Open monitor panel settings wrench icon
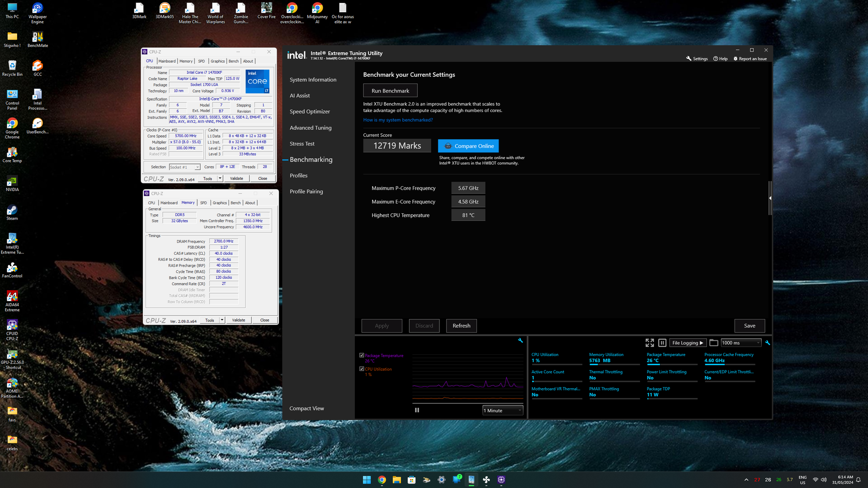The height and width of the screenshot is (488, 868). (x=767, y=343)
